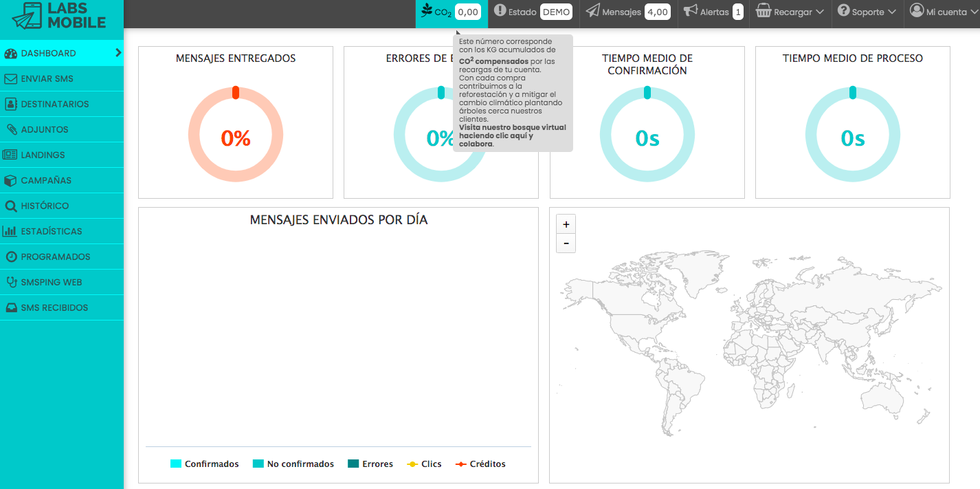Click the Mensajes Entregados 0% ring gauge

coord(235,135)
